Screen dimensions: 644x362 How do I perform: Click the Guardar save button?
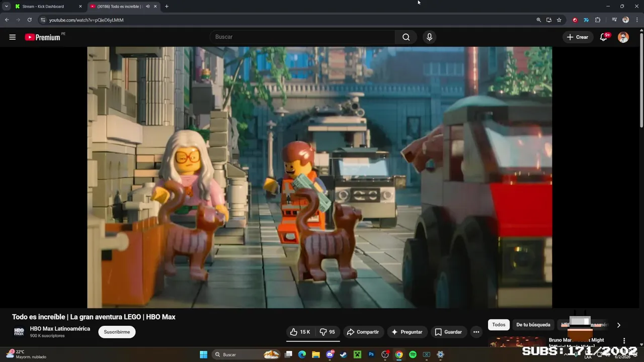[448, 332]
